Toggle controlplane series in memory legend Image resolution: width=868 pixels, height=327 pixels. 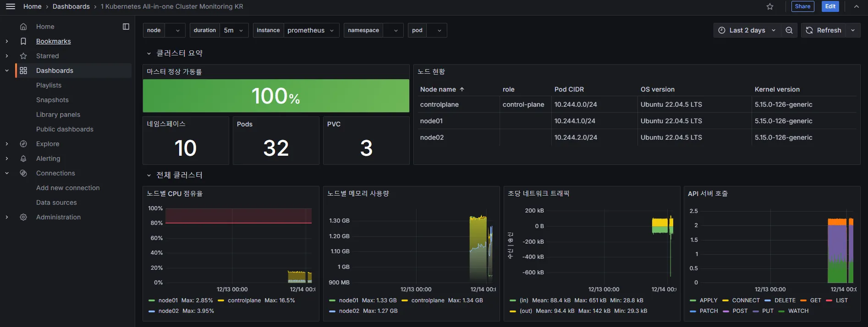point(428,300)
